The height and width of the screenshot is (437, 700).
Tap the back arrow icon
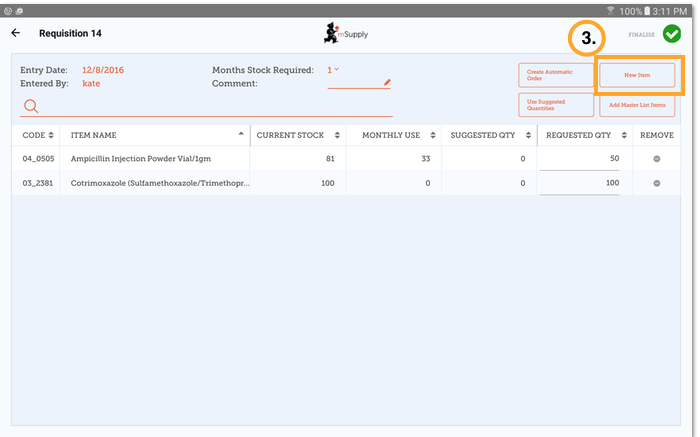click(15, 33)
